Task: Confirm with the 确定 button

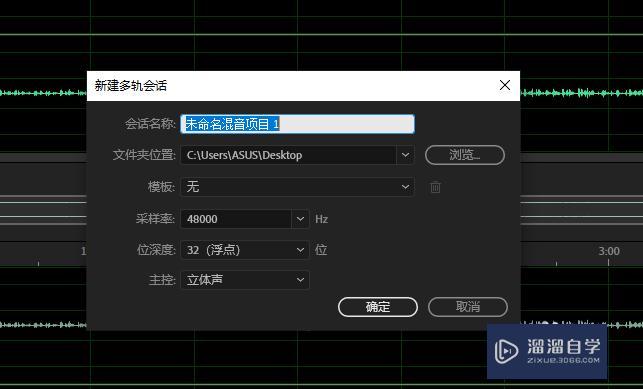Action: 378,307
